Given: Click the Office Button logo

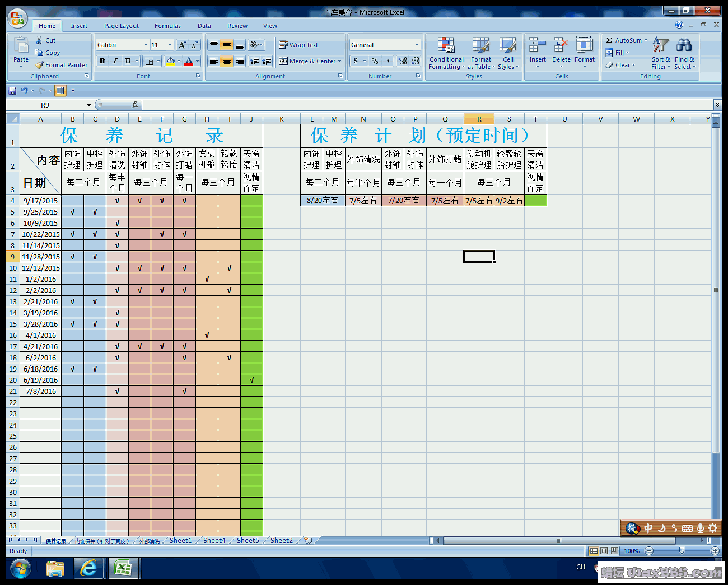Looking at the screenshot, I should (x=17, y=19).
